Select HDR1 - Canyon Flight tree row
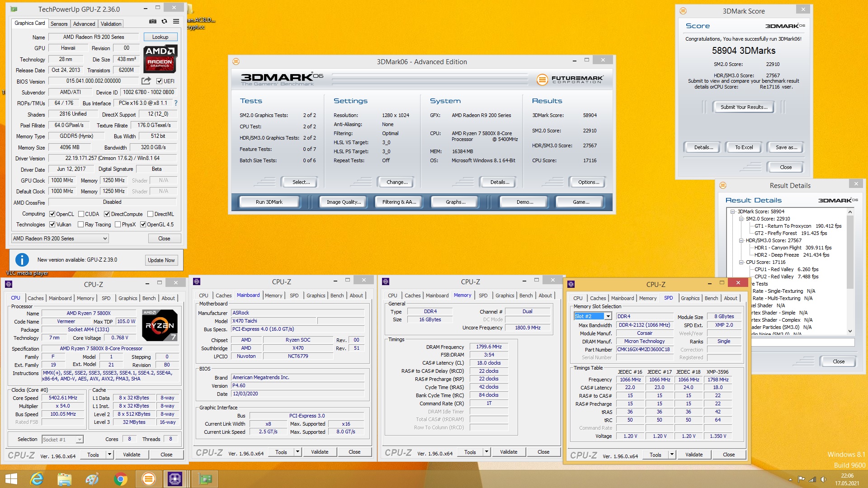The height and width of the screenshot is (488, 868). pyautogui.click(x=793, y=248)
